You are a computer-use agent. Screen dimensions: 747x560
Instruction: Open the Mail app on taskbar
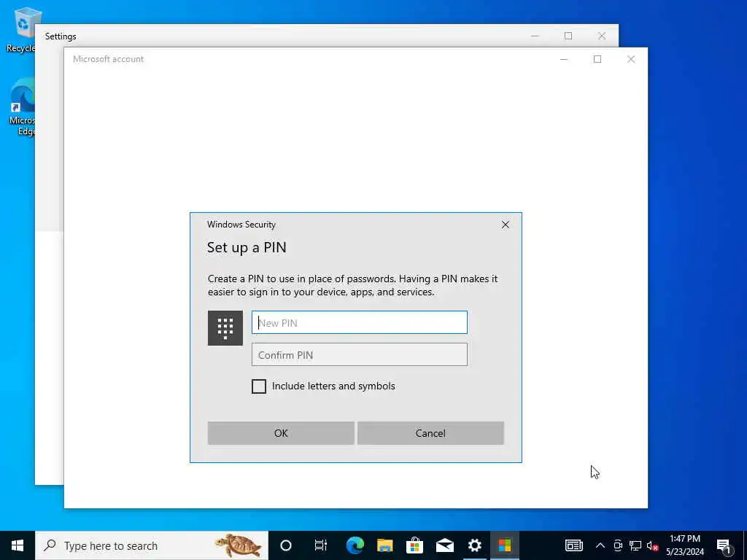[445, 545]
